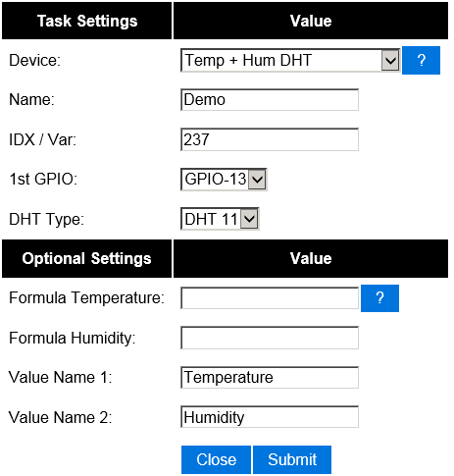Open the 1st GPIO dropdown arrow
This screenshot has height=476, width=454.
(x=257, y=180)
